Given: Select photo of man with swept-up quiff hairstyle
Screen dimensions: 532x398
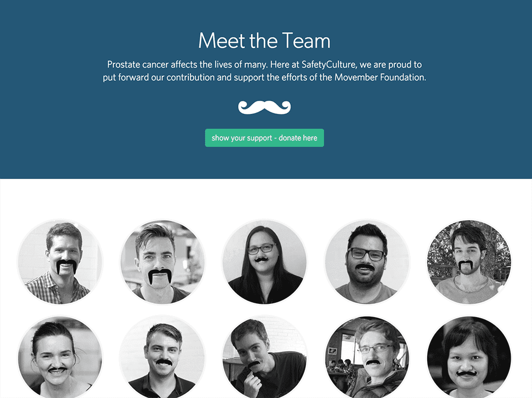Looking at the screenshot, I should [162, 262].
